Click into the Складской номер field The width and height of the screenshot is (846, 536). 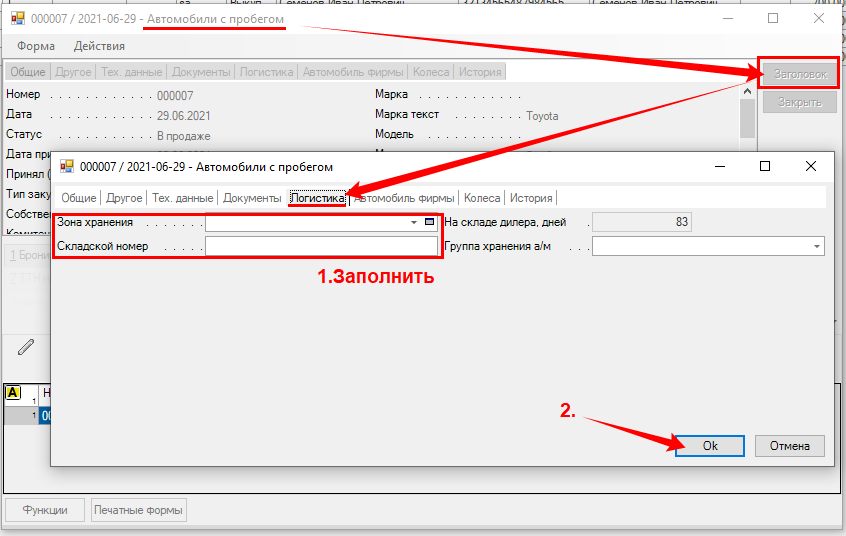tap(321, 246)
